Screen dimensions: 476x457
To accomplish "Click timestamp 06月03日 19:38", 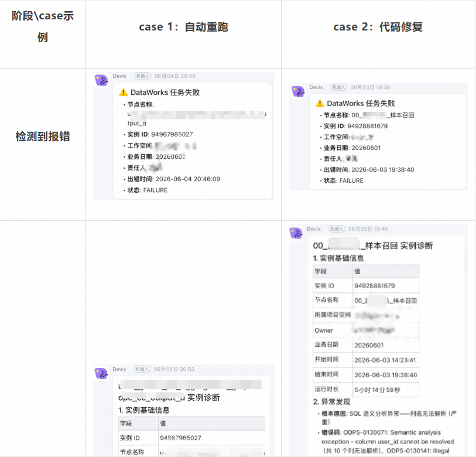I will pos(370,87).
